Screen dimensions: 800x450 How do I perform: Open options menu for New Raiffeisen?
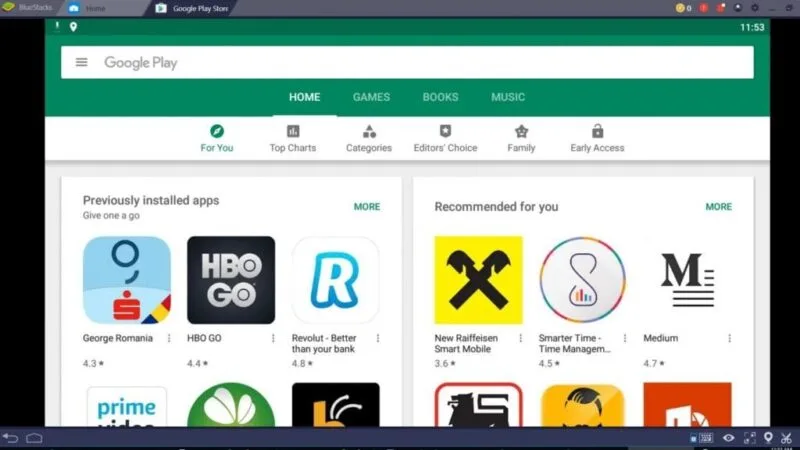(x=520, y=338)
